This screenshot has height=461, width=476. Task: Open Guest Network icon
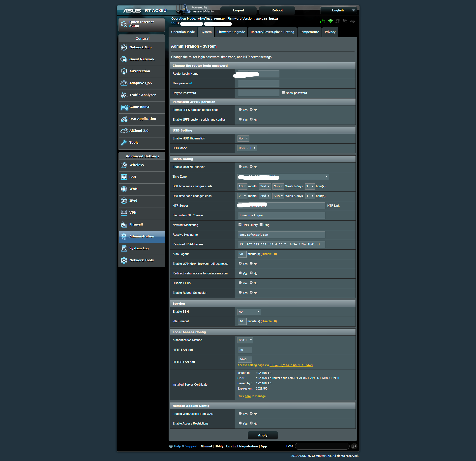click(124, 59)
